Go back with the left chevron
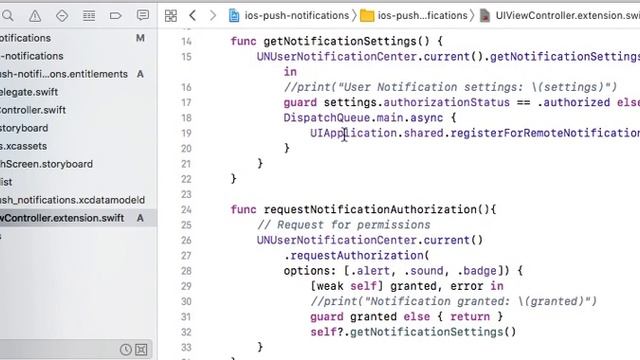The image size is (640, 360). (x=193, y=16)
